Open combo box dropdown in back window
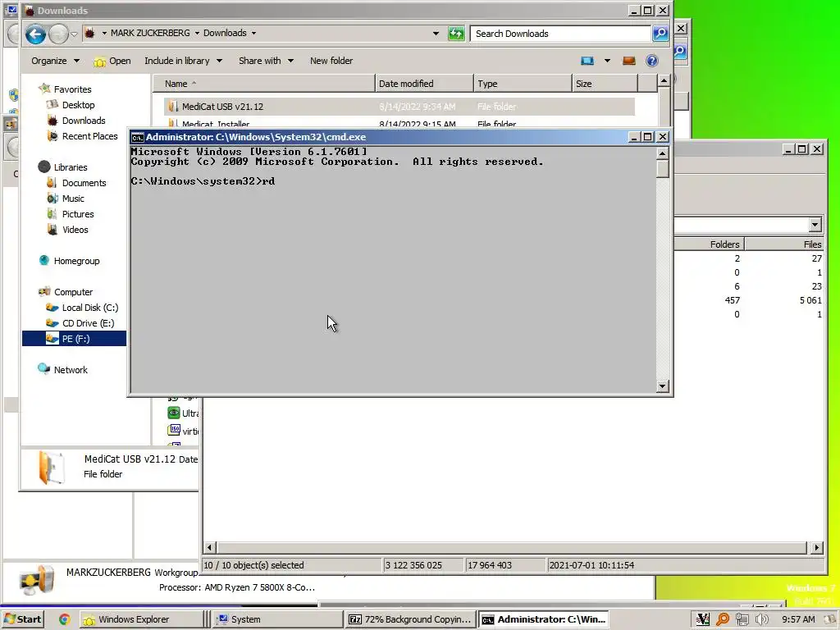 click(x=815, y=225)
